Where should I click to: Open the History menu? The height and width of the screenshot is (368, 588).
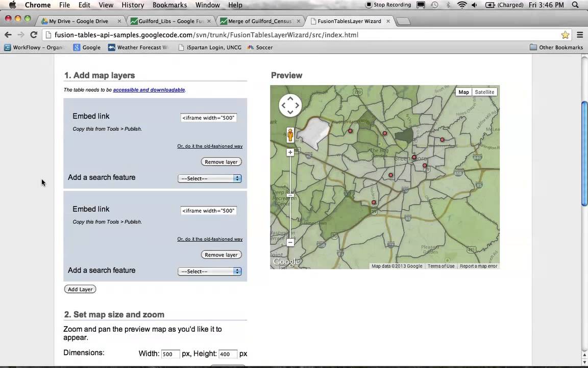(133, 5)
